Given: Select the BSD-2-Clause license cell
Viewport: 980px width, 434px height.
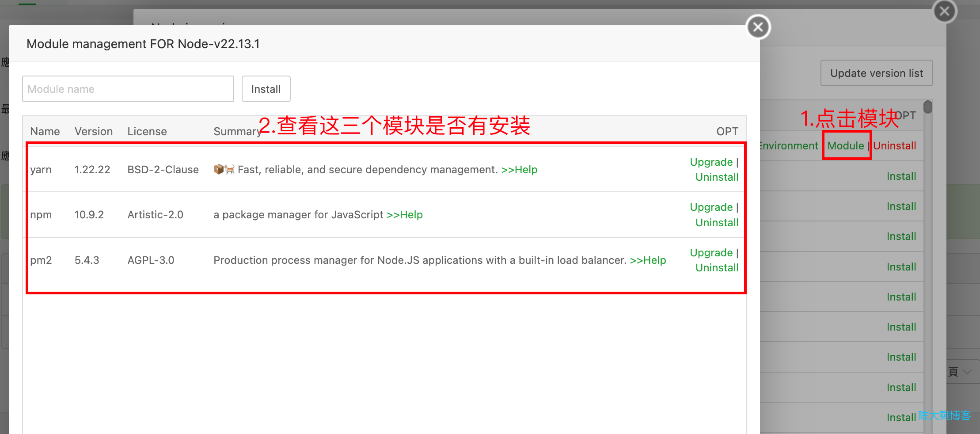Looking at the screenshot, I should click(163, 170).
